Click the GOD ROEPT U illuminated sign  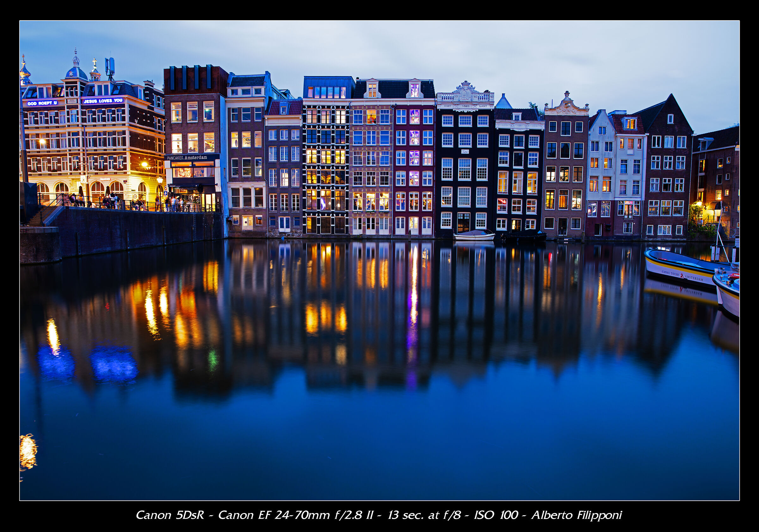point(43,103)
